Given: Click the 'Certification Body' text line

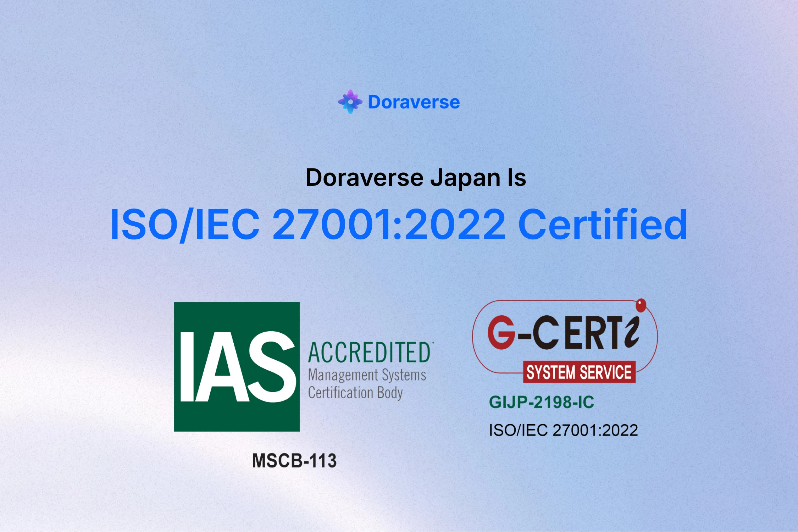Looking at the screenshot, I should [x=355, y=393].
